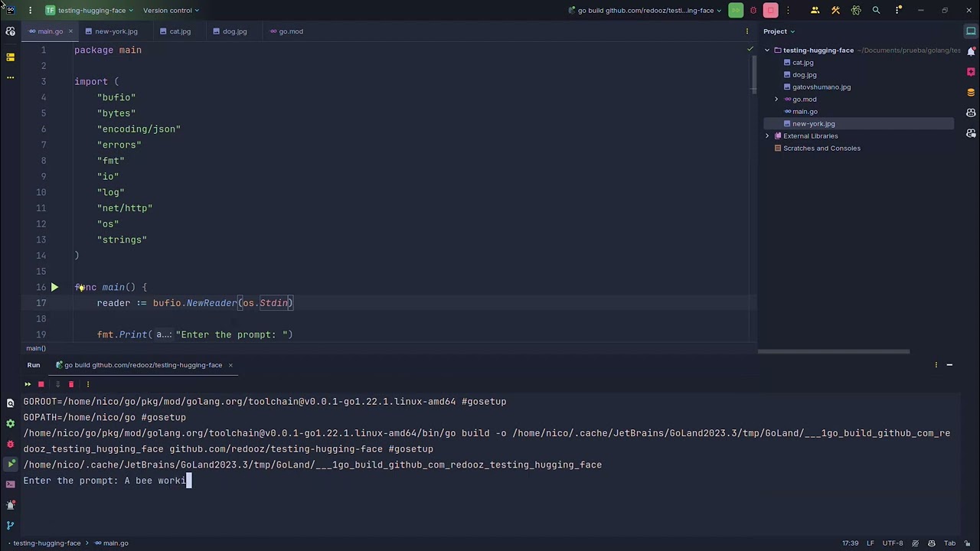980x551 pixels.
Task: Click the Run panel trash clear icon
Action: (71, 384)
